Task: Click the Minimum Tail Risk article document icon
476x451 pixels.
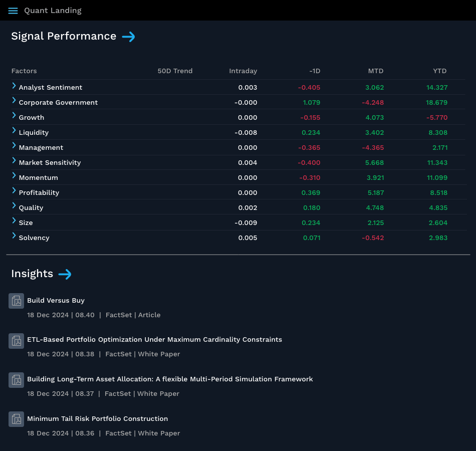Action: (16, 419)
